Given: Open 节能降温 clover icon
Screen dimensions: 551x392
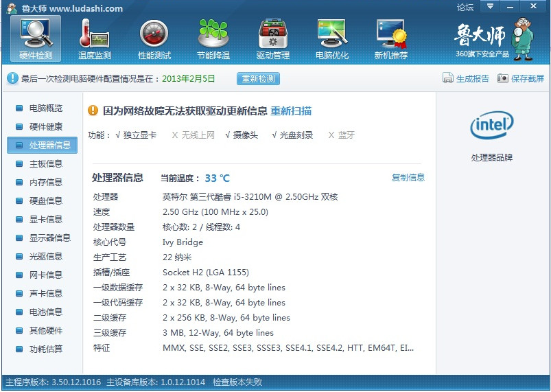Looking at the screenshot, I should point(213,38).
